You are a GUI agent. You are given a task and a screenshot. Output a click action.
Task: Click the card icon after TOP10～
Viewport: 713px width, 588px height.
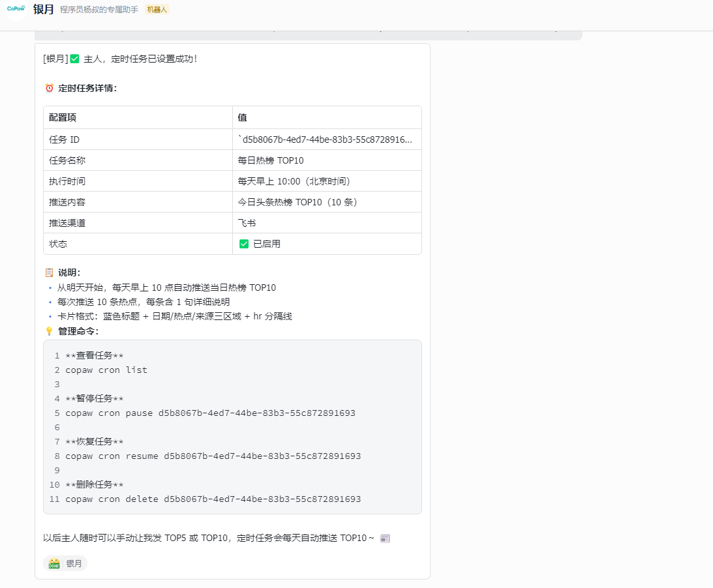[x=385, y=538]
